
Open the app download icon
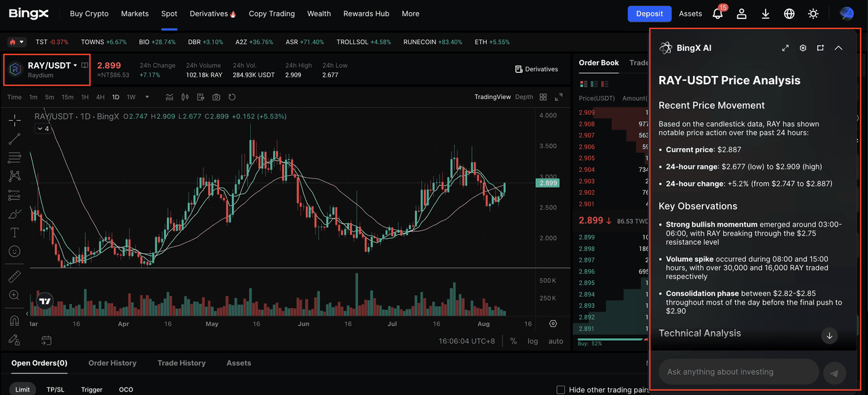pyautogui.click(x=766, y=14)
